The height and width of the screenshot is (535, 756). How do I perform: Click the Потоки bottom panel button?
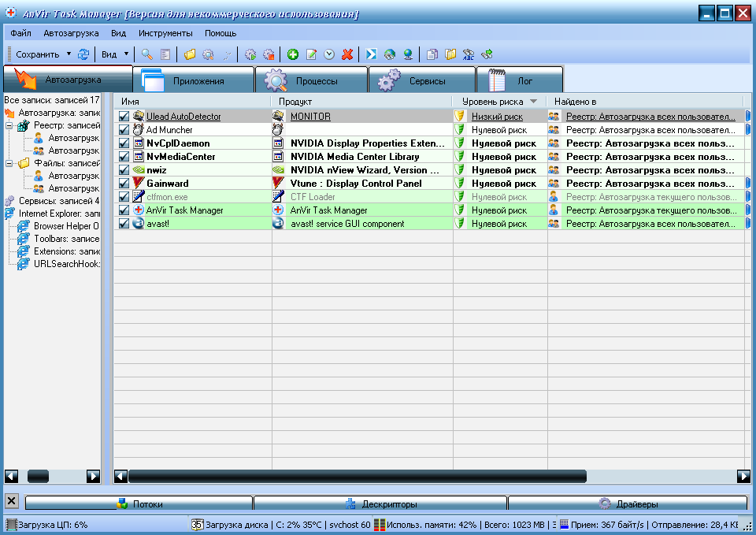pyautogui.click(x=139, y=503)
